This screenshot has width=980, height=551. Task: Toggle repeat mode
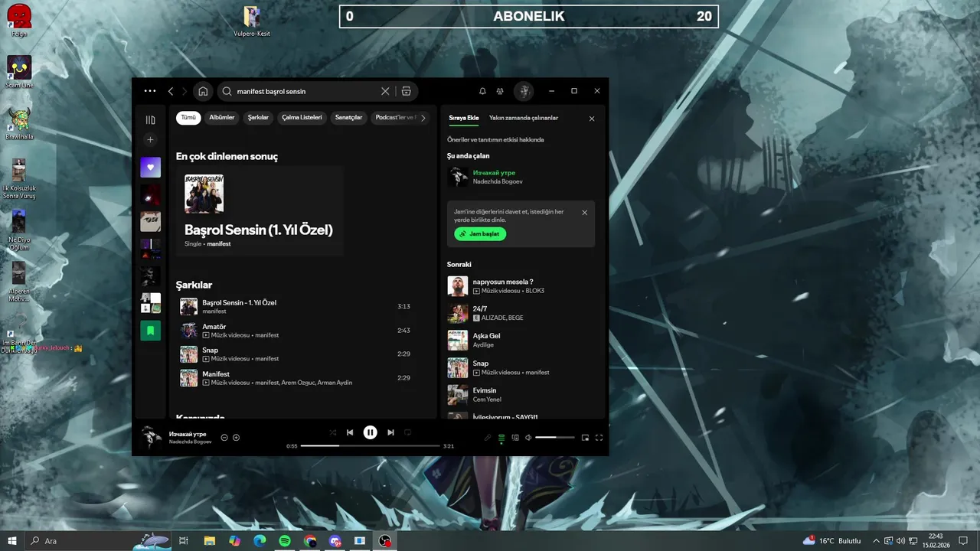pyautogui.click(x=408, y=432)
